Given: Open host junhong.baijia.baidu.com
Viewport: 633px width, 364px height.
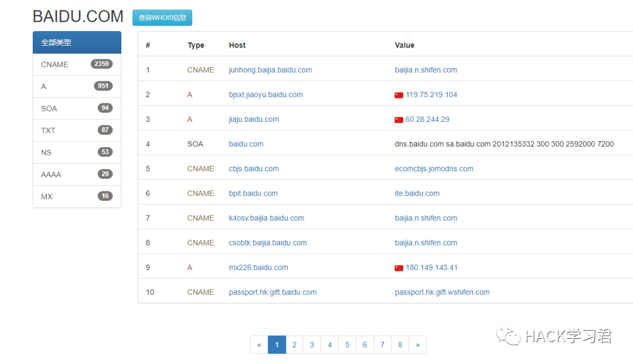Looking at the screenshot, I should tap(270, 70).
